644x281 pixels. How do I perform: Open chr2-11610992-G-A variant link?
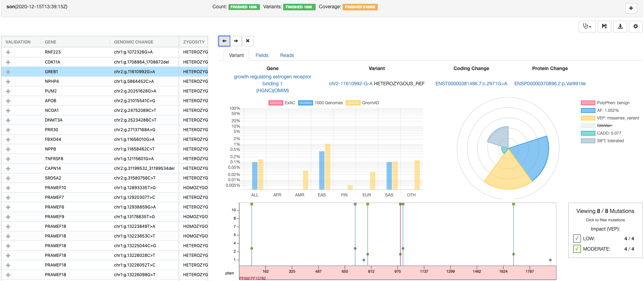[x=351, y=84]
